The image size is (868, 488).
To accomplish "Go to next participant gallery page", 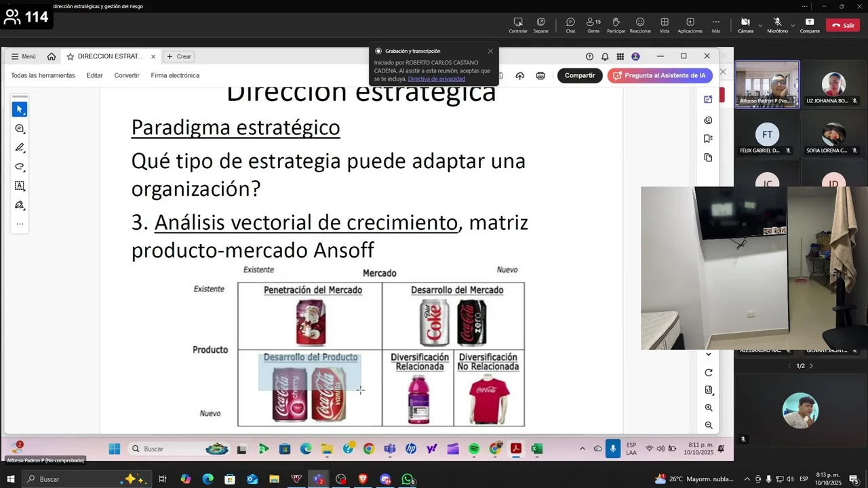I will (811, 366).
